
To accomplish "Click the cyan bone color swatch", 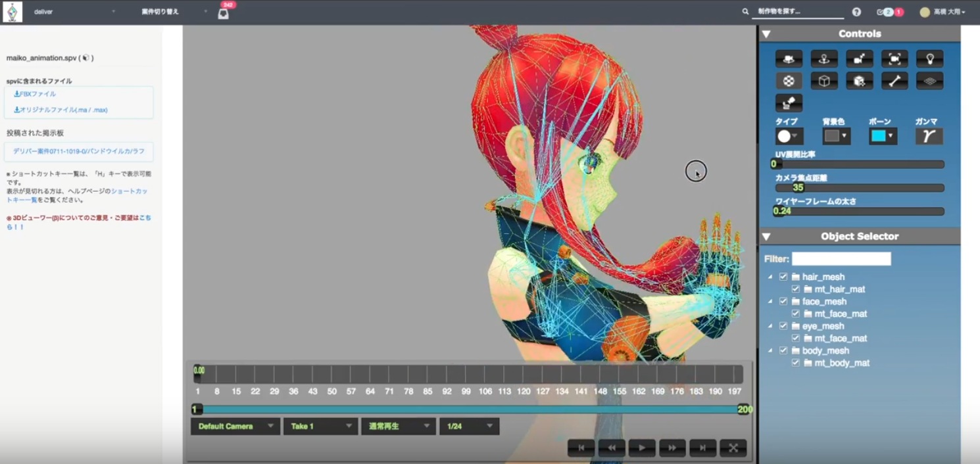I will 882,136.
